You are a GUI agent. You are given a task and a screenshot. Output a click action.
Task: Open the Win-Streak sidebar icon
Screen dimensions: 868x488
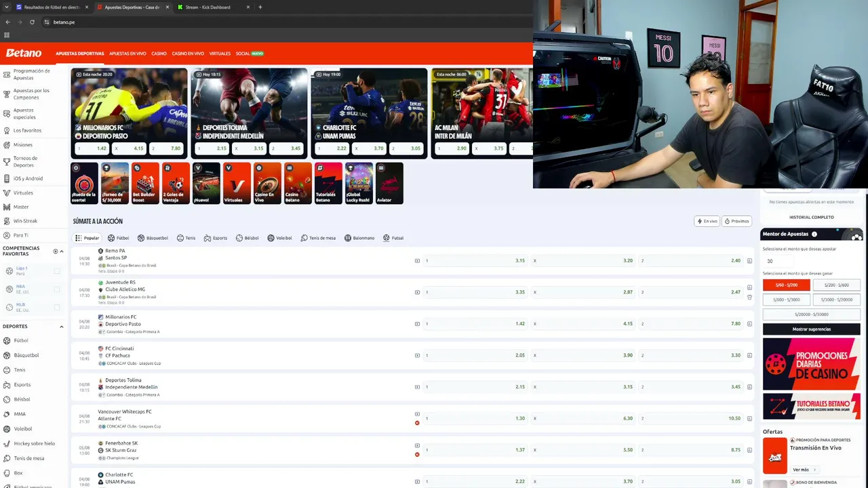7,221
